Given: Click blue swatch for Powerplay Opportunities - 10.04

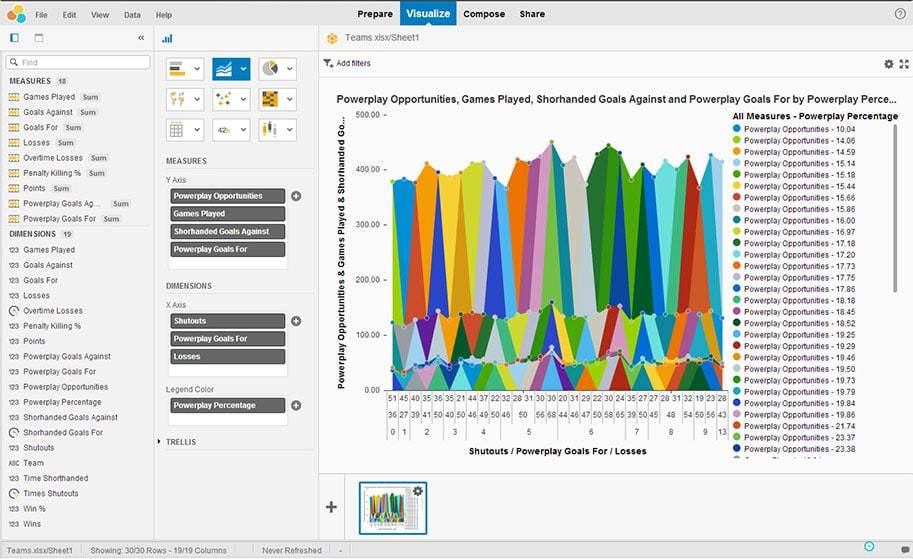Looking at the screenshot, I should (x=737, y=129).
